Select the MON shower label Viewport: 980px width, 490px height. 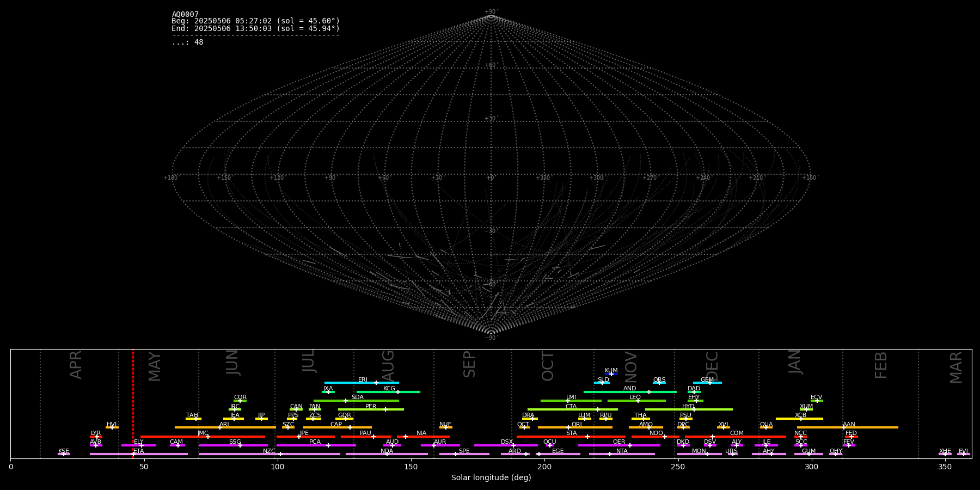(699, 451)
